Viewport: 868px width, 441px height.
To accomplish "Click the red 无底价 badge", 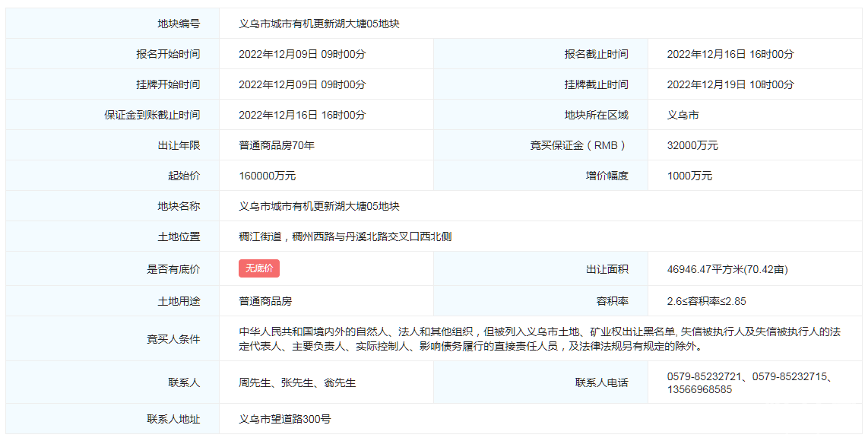I will (x=258, y=268).
